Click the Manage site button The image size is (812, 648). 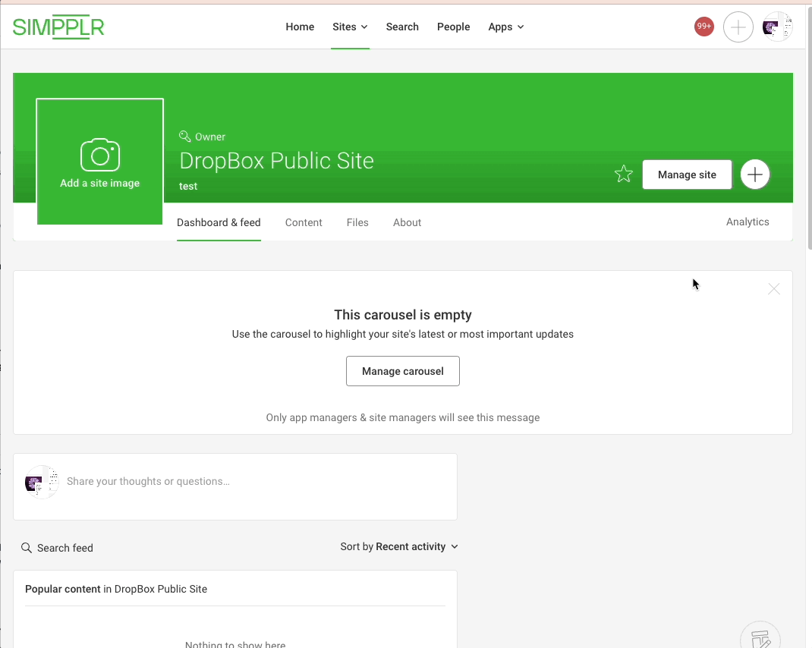pyautogui.click(x=686, y=175)
